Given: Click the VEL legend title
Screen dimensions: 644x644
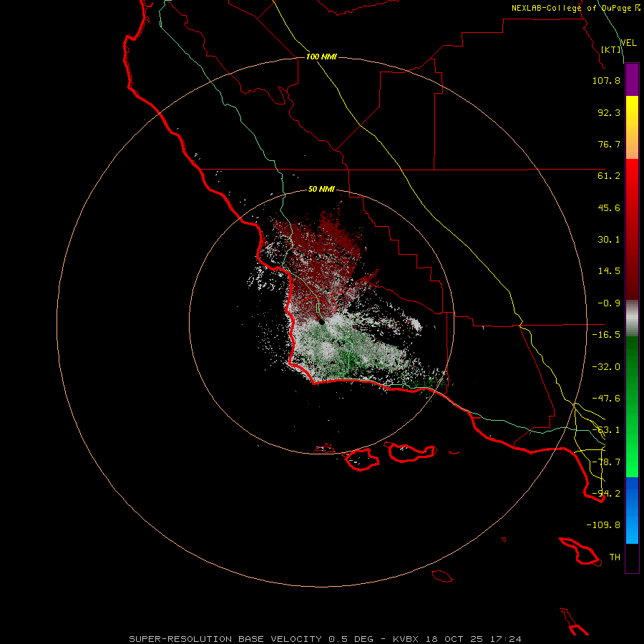Looking at the screenshot, I should point(628,43).
